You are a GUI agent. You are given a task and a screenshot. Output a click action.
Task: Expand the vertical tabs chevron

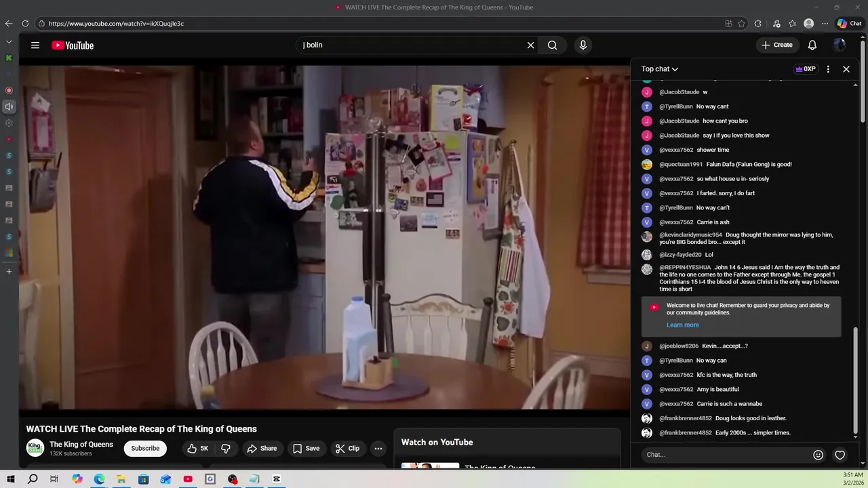9,42
